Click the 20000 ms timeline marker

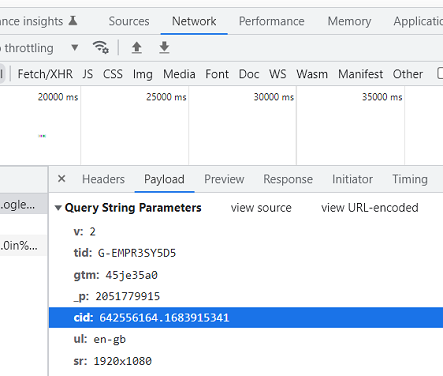pos(58,97)
